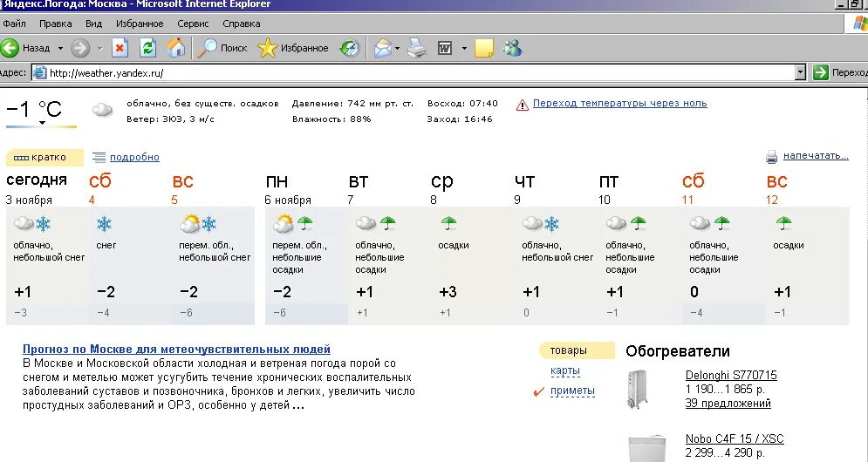Open Прогноз по Москве для метеочувствительных людей link
Image resolution: width=868 pixels, height=462 pixels.
click(x=176, y=350)
